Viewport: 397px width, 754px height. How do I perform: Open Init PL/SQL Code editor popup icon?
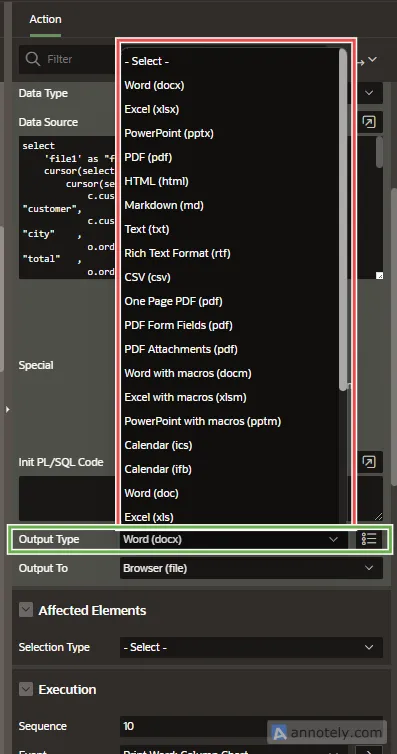[369, 462]
